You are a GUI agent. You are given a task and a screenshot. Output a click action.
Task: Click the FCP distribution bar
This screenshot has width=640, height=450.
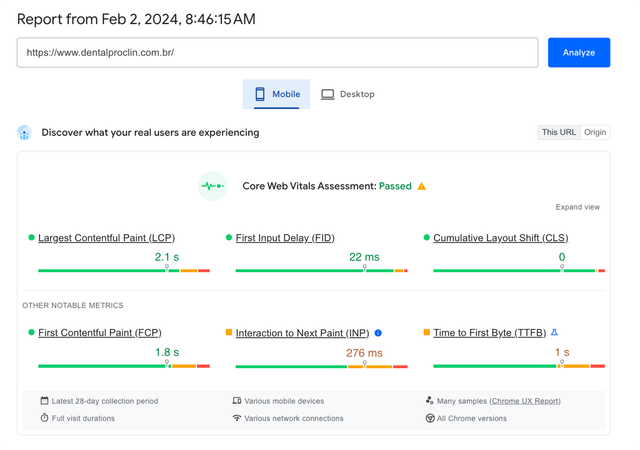[x=124, y=366]
